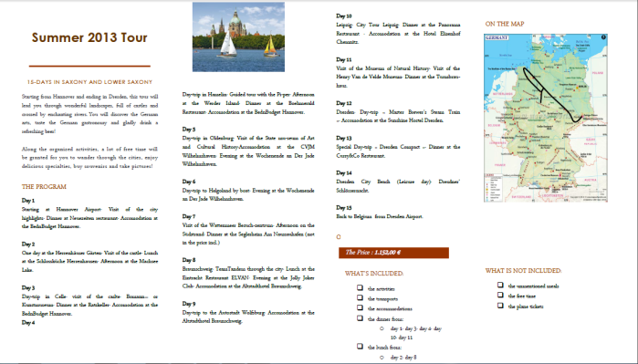Click the GERMANY label on the map
Viewport: 638px width, 364px height.
coord(497,37)
